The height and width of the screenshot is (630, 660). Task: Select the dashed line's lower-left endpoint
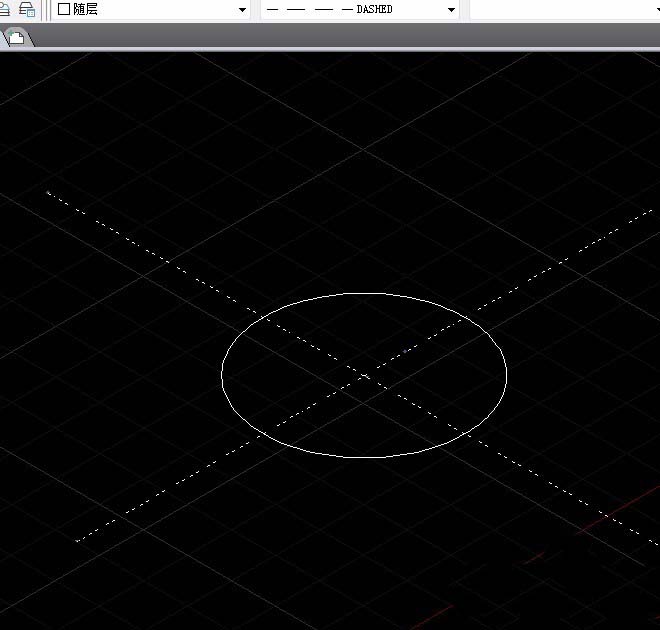coord(77,541)
